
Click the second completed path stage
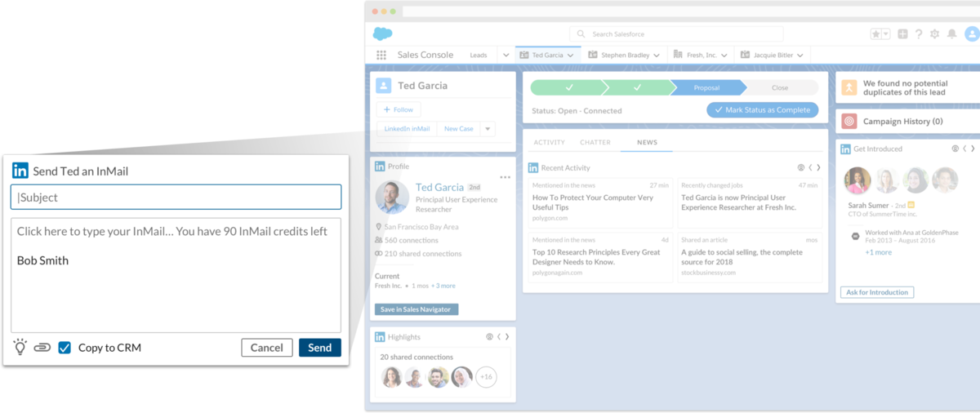click(x=637, y=87)
